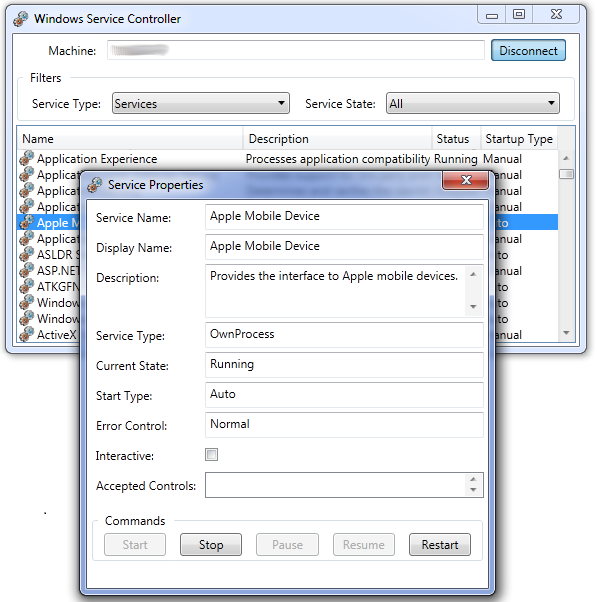Click the Machine input field
This screenshot has width=597, height=602.
click(x=295, y=50)
